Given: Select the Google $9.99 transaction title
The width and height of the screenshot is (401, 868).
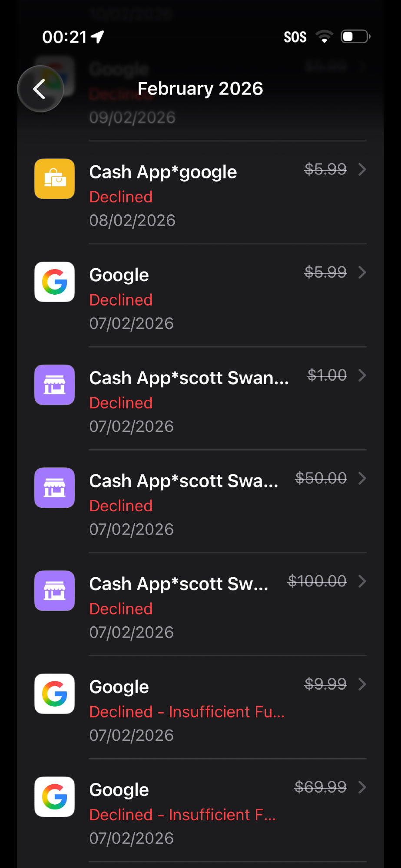Looking at the screenshot, I should [119, 687].
